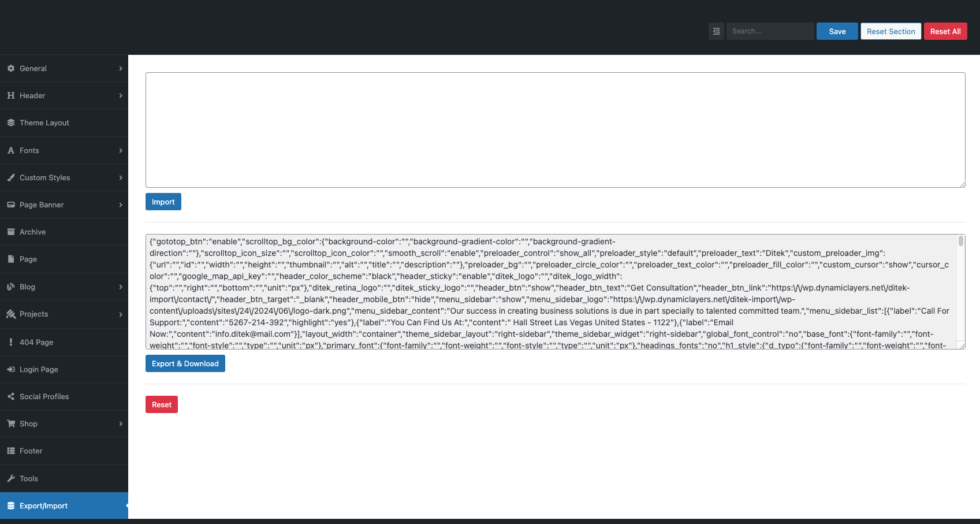Click inside the empty import textarea

556,130
